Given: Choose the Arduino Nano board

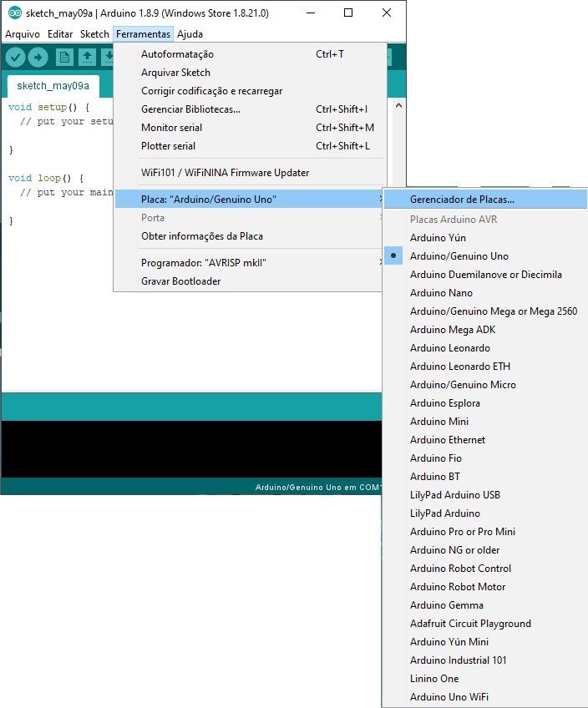Looking at the screenshot, I should tap(485, 293).
